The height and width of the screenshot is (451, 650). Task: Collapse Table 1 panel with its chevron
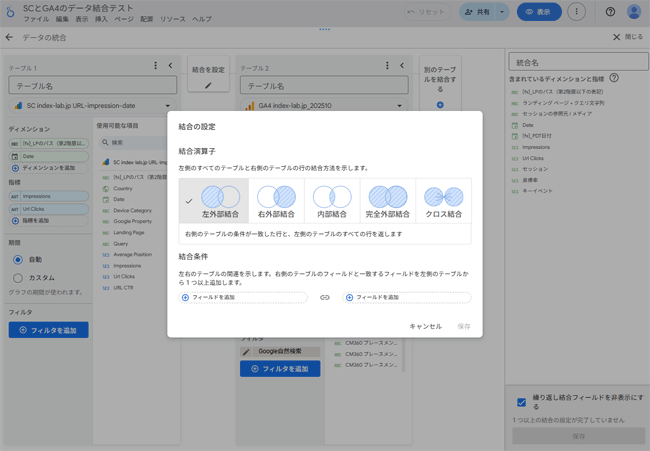[170, 65]
